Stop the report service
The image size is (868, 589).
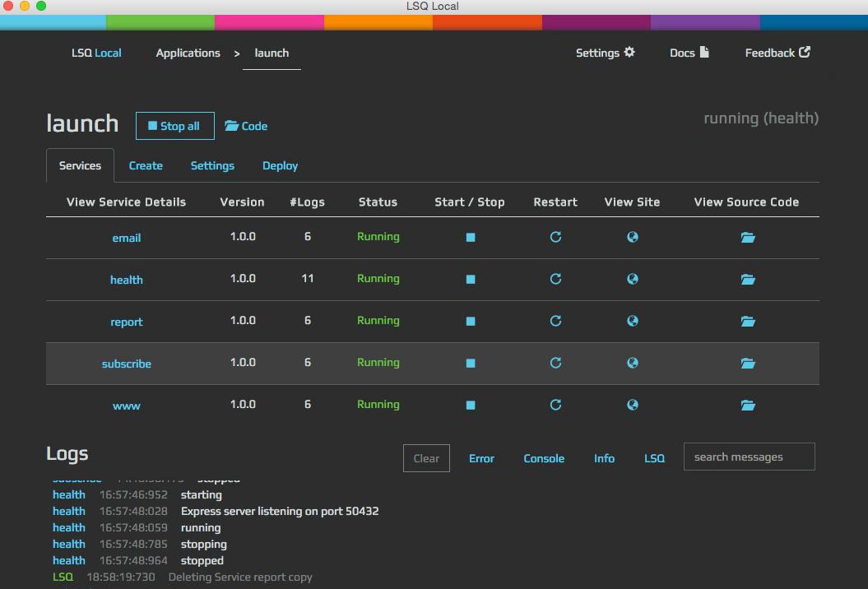[x=471, y=322]
